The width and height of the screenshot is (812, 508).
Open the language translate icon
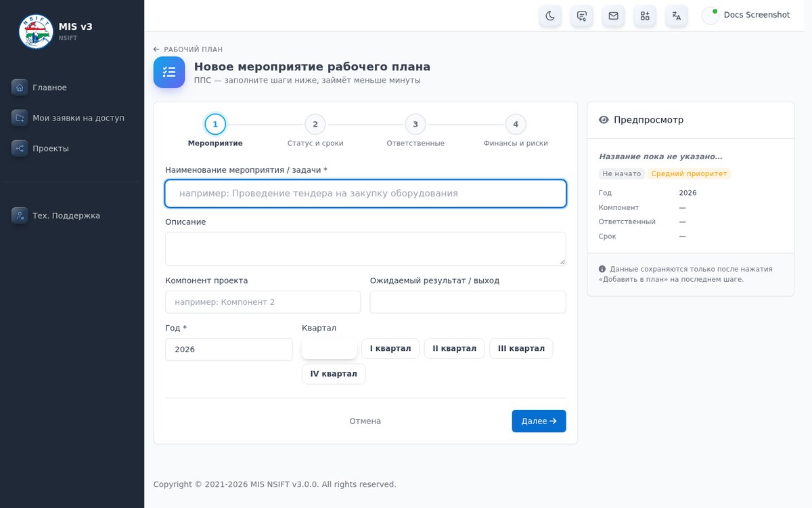tap(677, 16)
